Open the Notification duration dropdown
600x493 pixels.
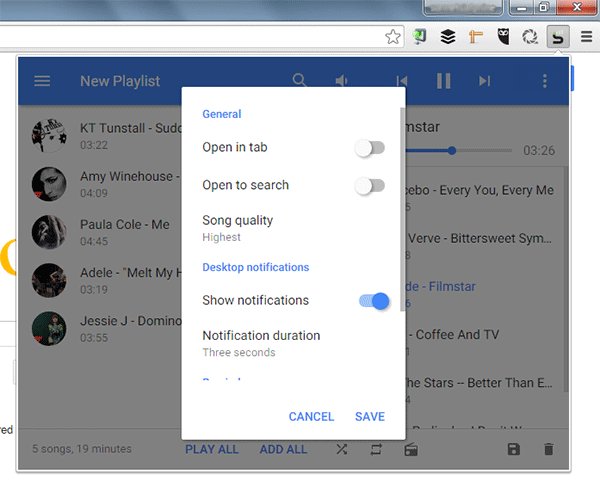[293, 343]
